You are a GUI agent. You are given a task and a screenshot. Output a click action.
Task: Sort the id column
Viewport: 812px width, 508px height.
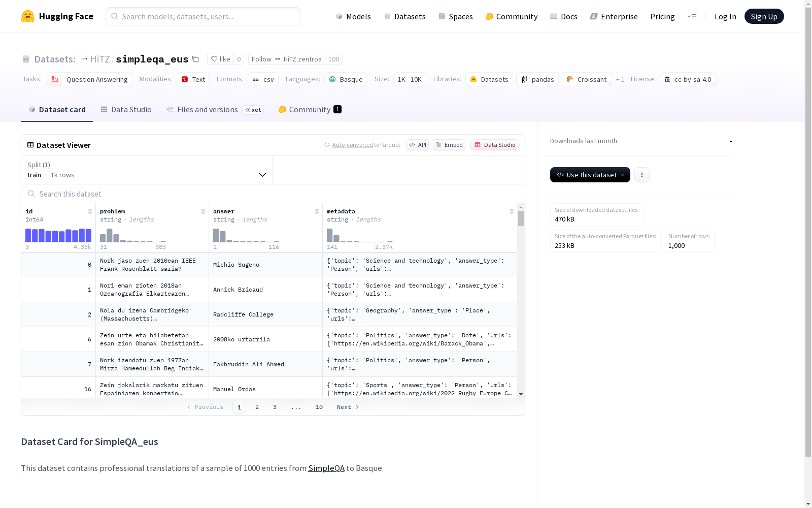pos(90,211)
